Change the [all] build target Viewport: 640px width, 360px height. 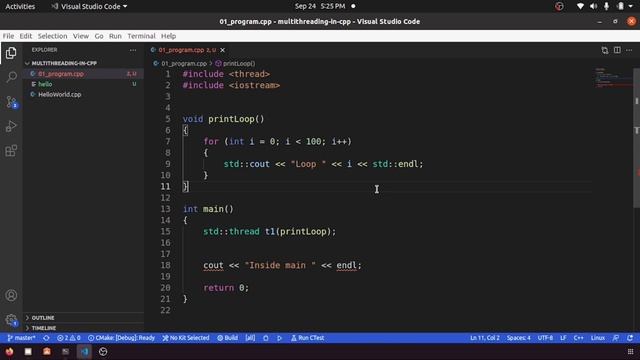point(250,338)
